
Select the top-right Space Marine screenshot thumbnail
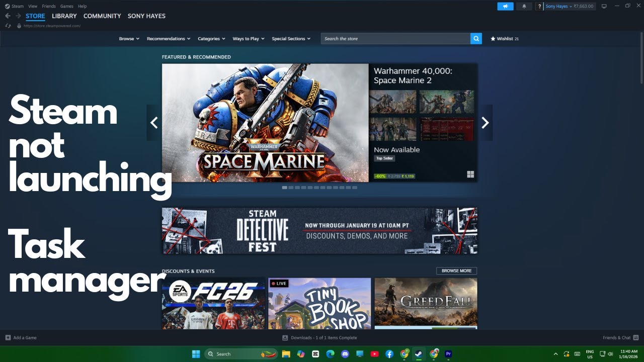tap(447, 102)
